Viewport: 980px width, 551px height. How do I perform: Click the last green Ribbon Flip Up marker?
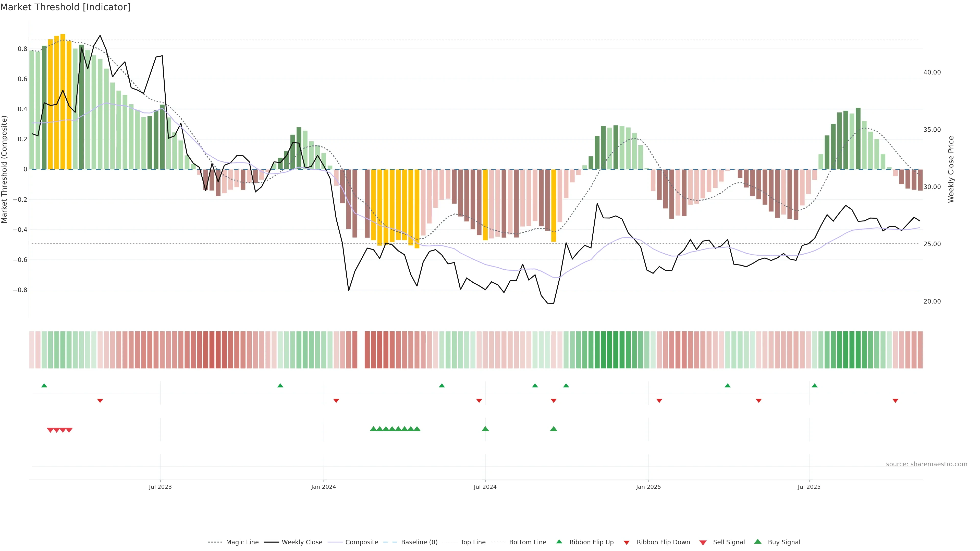point(815,386)
